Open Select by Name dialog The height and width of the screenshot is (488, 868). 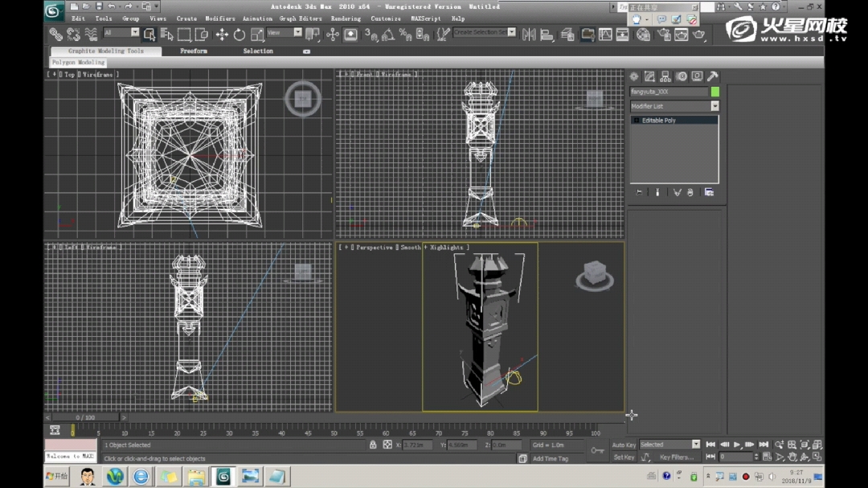pos(166,35)
